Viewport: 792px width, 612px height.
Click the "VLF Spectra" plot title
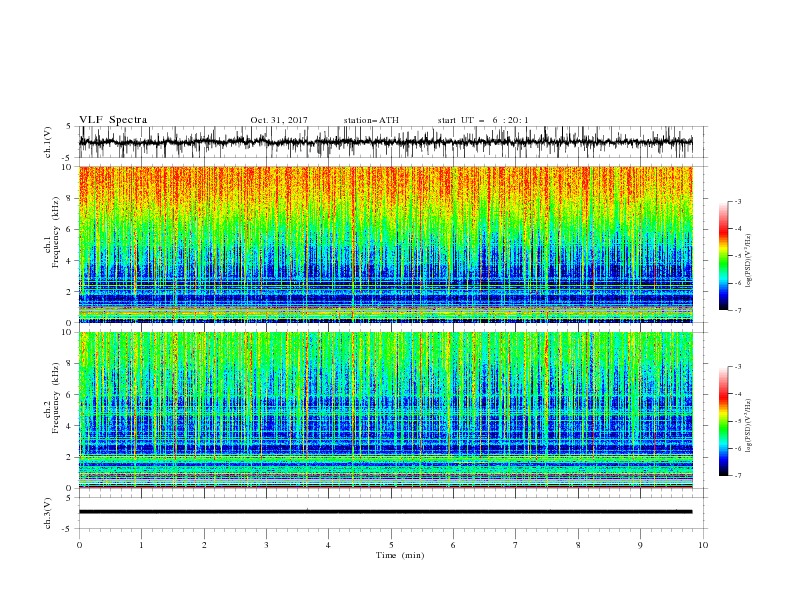[113, 120]
